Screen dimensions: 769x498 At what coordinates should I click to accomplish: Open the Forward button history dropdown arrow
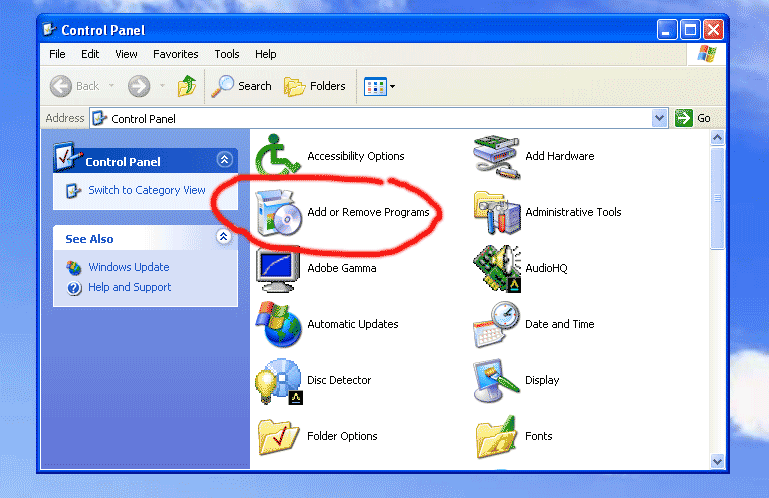click(162, 86)
